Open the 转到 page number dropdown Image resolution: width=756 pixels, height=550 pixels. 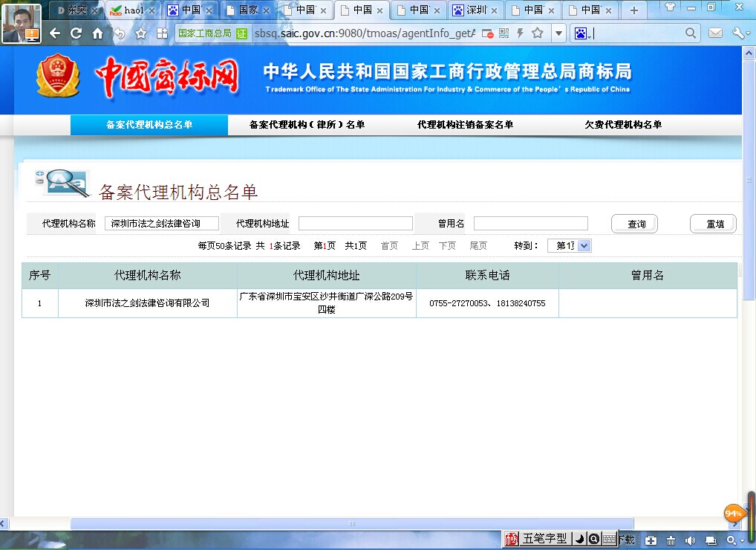(570, 245)
